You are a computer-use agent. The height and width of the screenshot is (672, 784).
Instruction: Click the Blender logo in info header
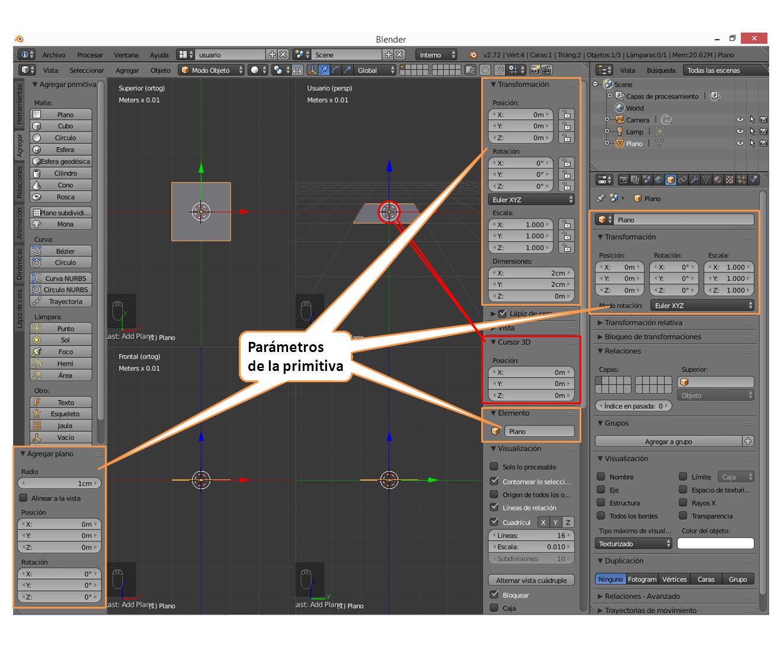(472, 55)
